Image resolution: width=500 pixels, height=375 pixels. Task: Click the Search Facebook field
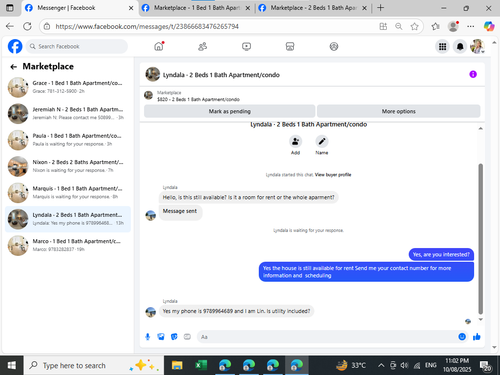[x=77, y=46]
